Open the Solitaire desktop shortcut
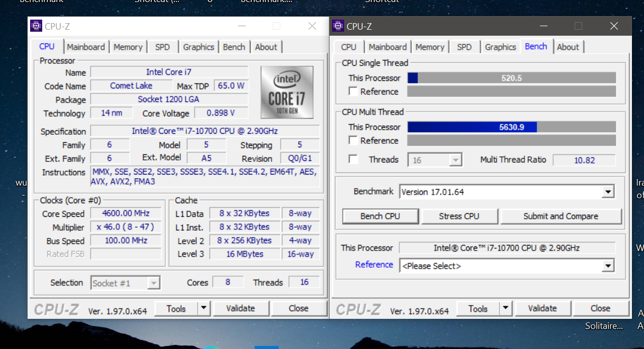The image size is (644, 349). [x=604, y=326]
